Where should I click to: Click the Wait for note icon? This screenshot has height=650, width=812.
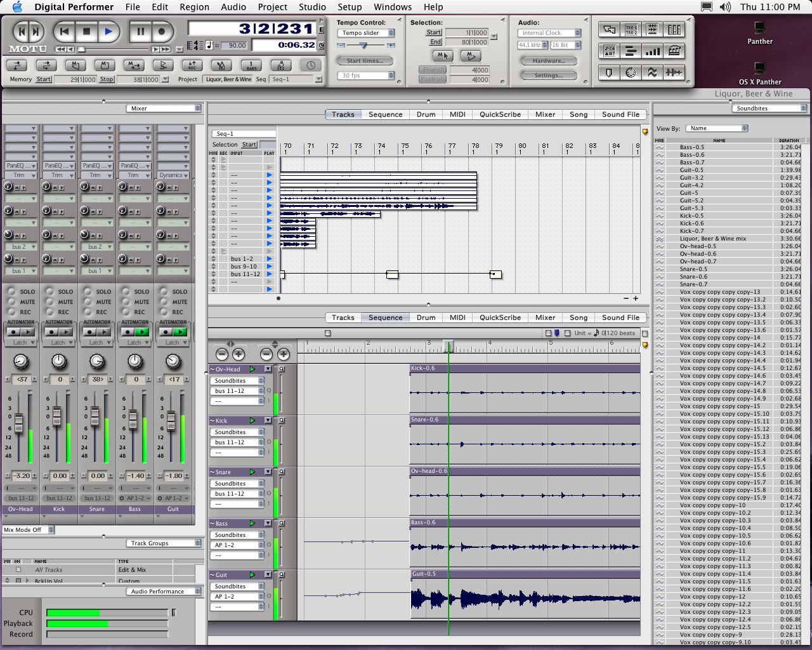[280, 65]
